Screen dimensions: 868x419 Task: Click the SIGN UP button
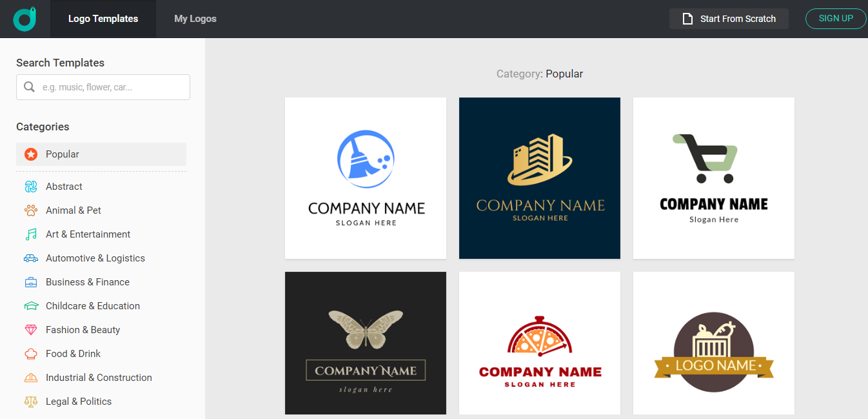pyautogui.click(x=836, y=19)
